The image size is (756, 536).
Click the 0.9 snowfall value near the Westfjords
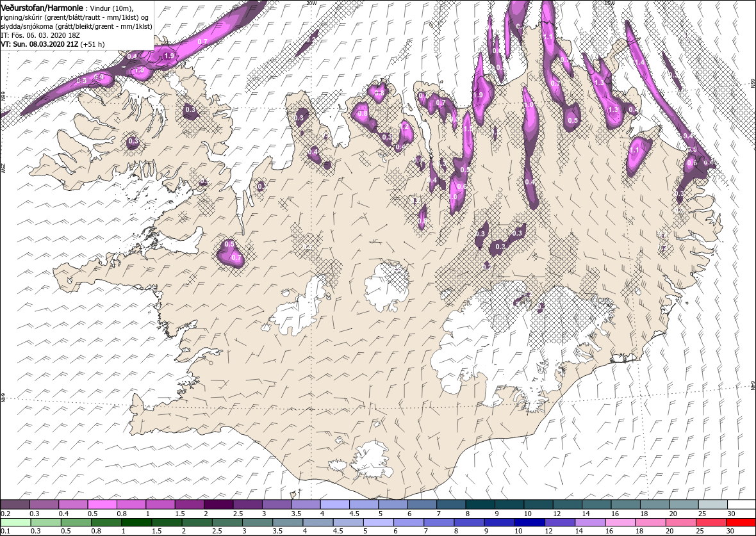coord(99,77)
